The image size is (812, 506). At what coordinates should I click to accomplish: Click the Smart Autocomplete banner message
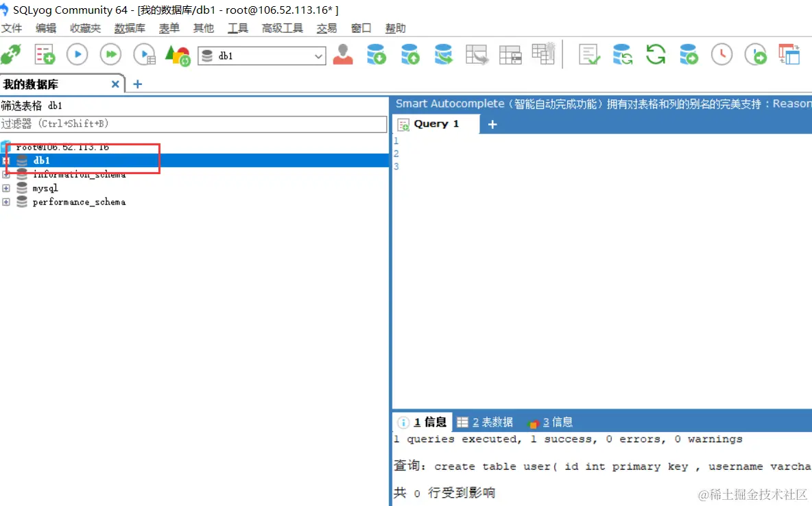(602, 104)
